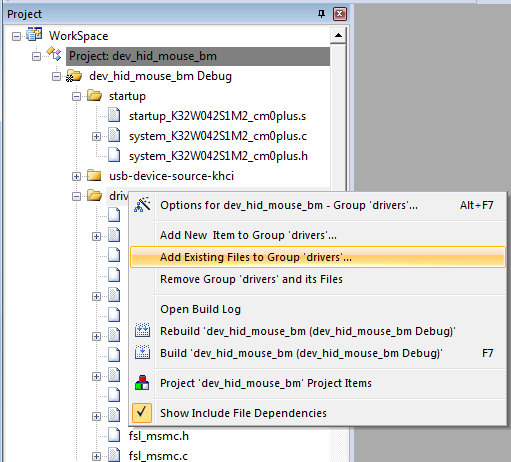This screenshot has height=462, width=511.
Task: Click the Options wand icon in context menu
Action: point(142,205)
